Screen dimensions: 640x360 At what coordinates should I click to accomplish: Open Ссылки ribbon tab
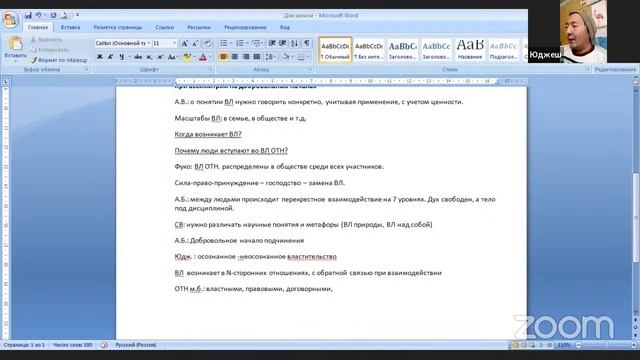pyautogui.click(x=165, y=27)
